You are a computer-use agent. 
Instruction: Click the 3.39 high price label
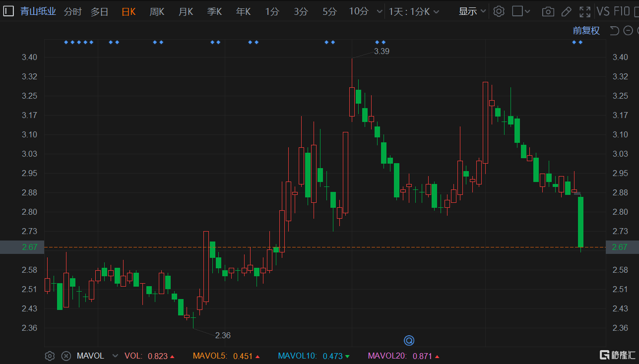pyautogui.click(x=382, y=51)
